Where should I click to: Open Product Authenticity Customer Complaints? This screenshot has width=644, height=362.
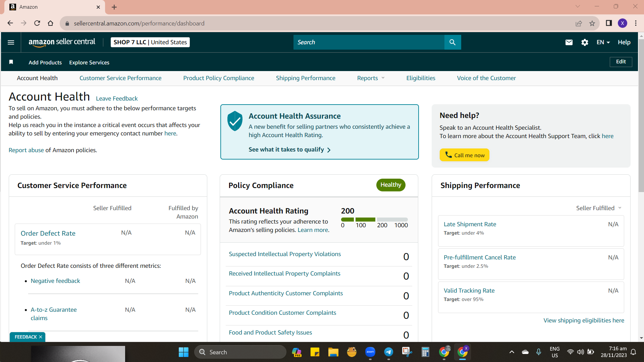[x=286, y=293]
